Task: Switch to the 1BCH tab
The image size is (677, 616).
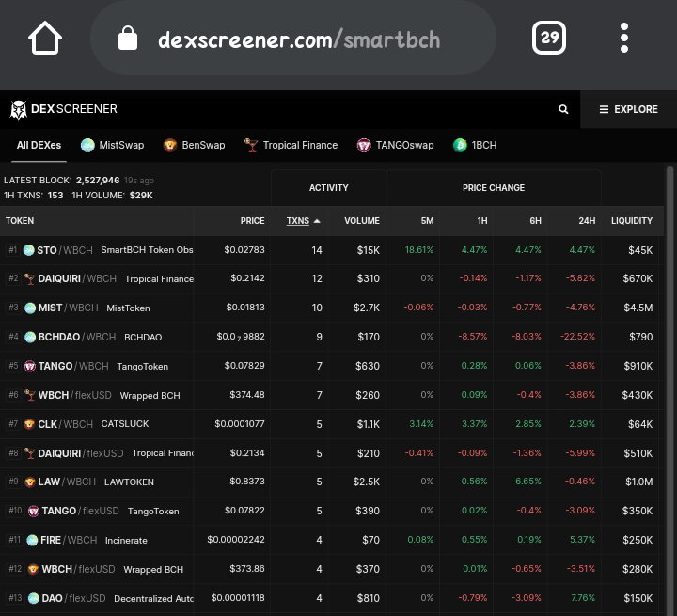Action: tap(475, 145)
